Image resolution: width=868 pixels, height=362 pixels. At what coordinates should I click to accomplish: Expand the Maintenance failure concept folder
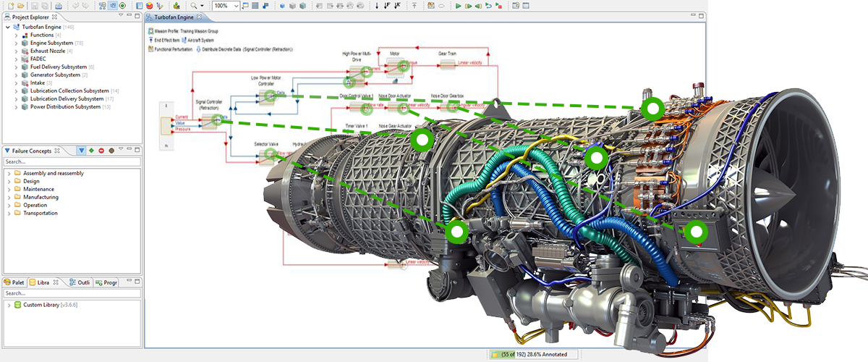tap(9, 189)
